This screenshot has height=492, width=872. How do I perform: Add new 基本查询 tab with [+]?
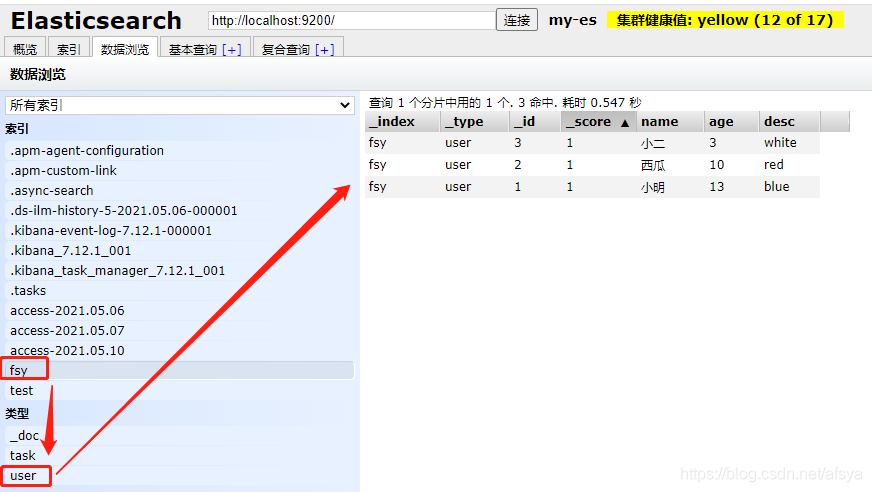click(232, 49)
